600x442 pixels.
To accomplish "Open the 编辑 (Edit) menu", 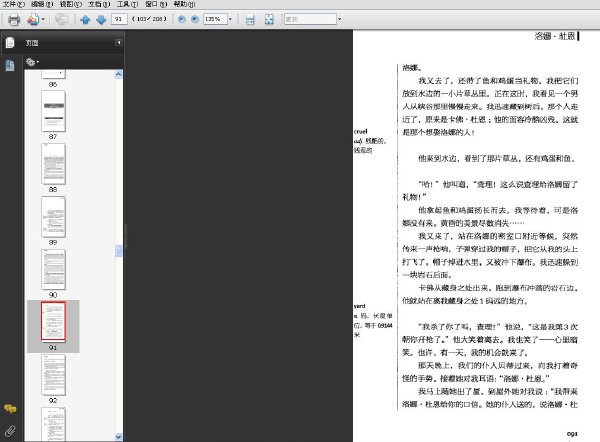I will coord(42,4).
